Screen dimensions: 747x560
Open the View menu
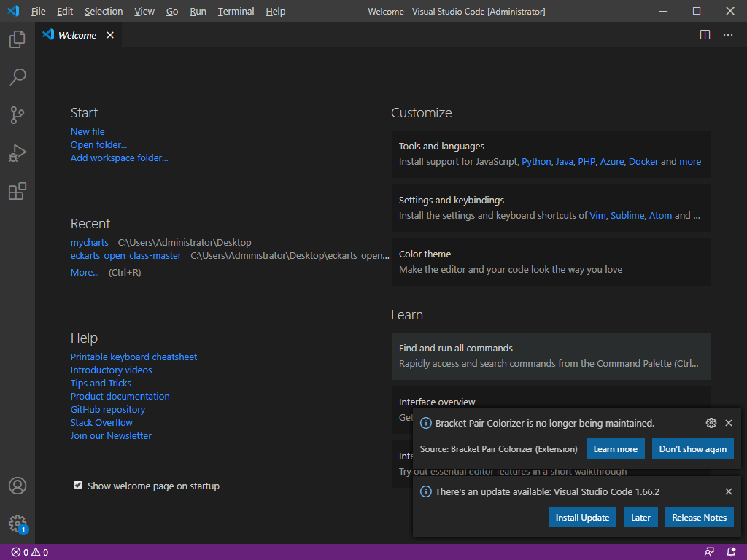point(144,12)
